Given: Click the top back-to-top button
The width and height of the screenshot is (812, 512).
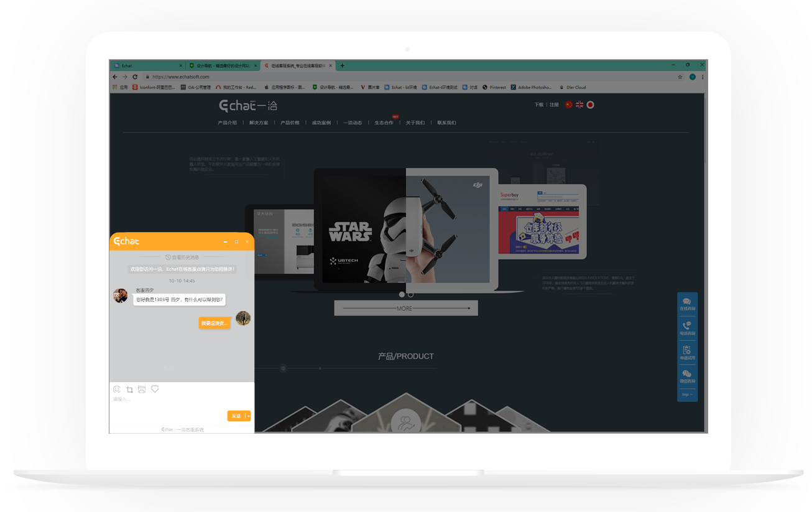Looking at the screenshot, I should (x=687, y=394).
